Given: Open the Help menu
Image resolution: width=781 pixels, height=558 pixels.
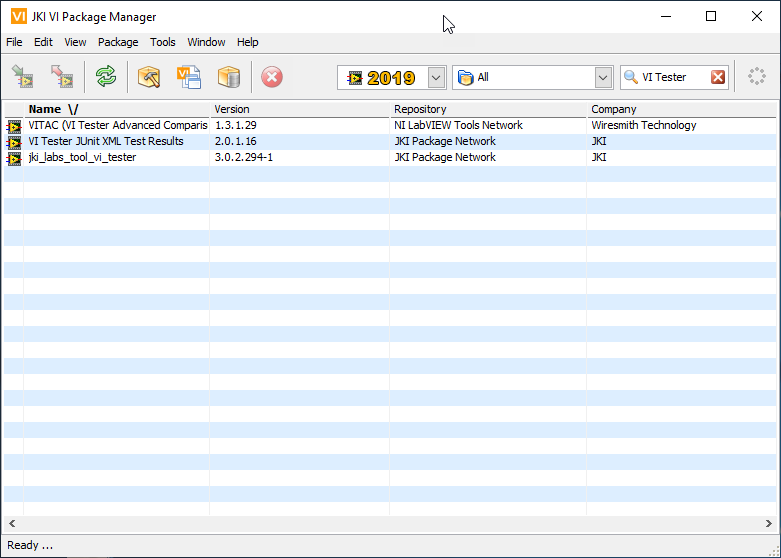Looking at the screenshot, I should tap(248, 42).
